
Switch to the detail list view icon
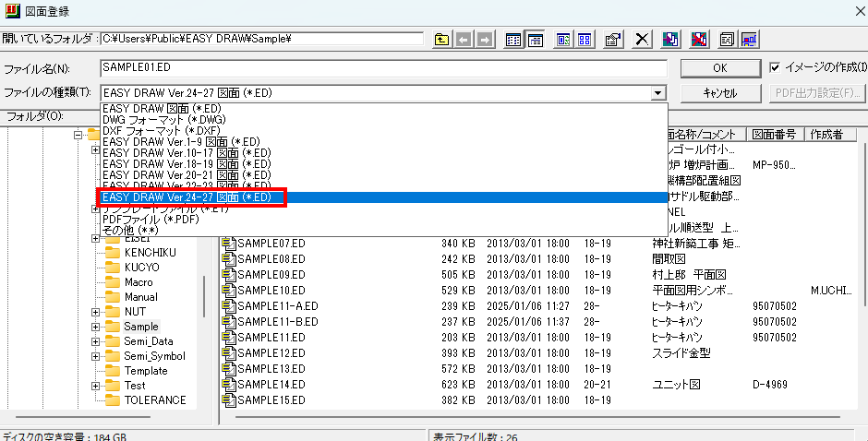tap(535, 40)
